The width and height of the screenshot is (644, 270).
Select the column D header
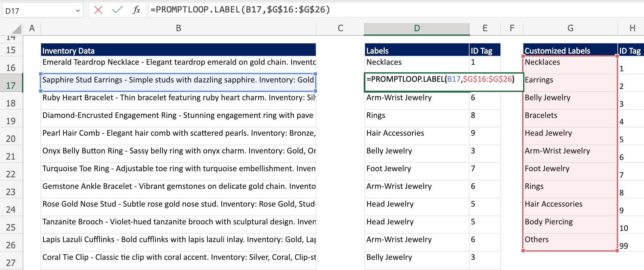coord(417,29)
